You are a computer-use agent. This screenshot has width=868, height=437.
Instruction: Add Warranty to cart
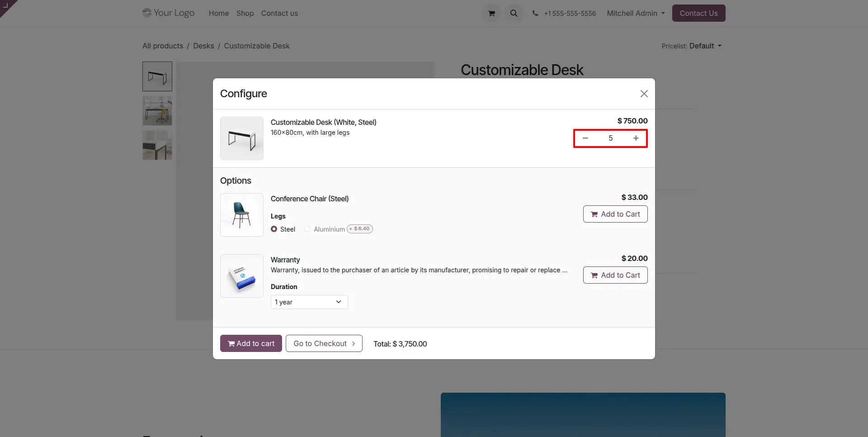click(615, 275)
